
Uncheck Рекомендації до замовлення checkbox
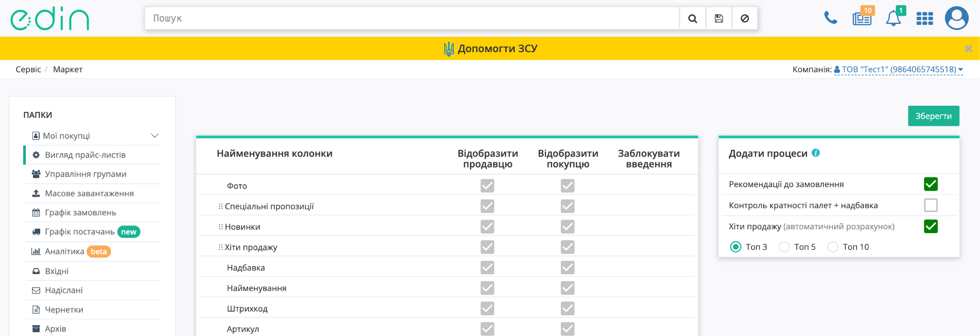pyautogui.click(x=931, y=184)
